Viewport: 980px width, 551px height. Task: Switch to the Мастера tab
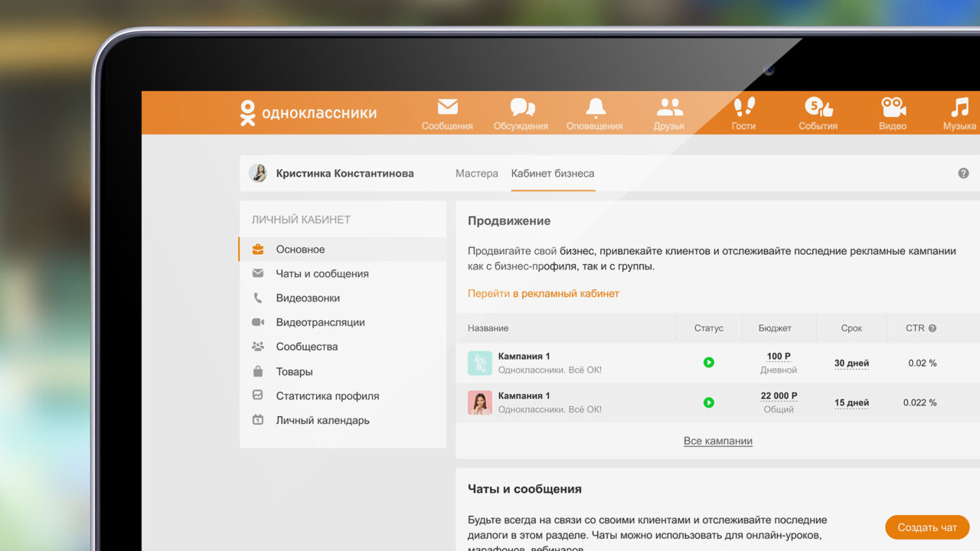coord(477,174)
